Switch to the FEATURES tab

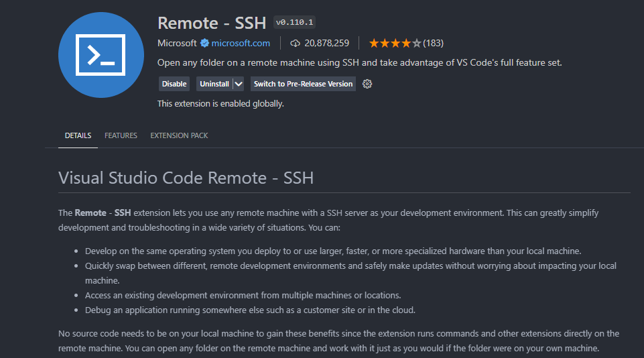coord(121,135)
